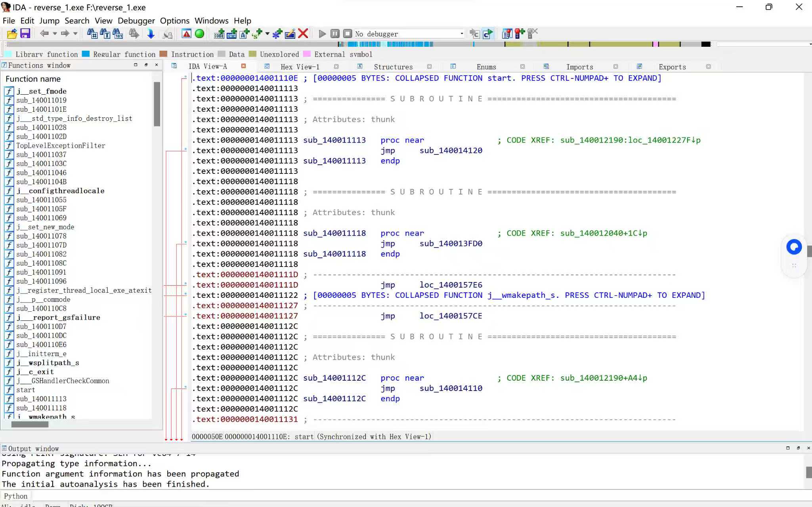Click the jump back arrow icon
812x507 pixels.
[44, 34]
